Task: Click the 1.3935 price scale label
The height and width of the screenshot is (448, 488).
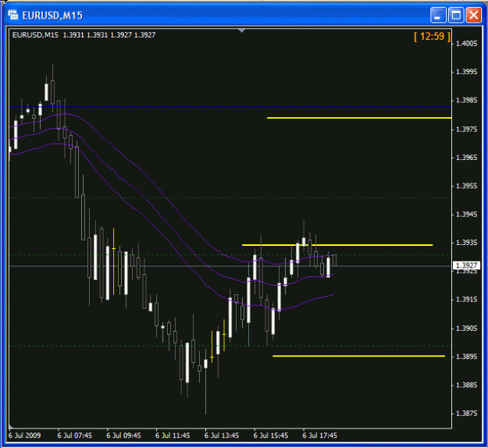Action: pos(466,243)
